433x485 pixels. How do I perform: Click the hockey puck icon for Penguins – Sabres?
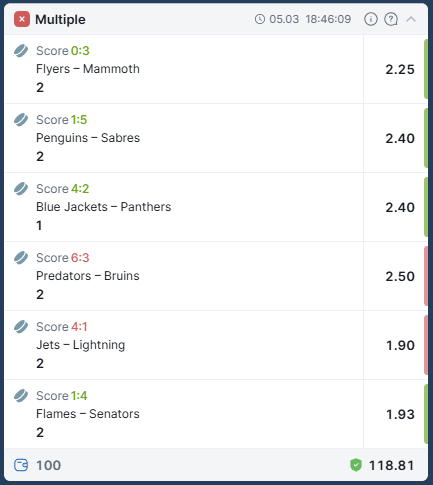click(x=21, y=120)
